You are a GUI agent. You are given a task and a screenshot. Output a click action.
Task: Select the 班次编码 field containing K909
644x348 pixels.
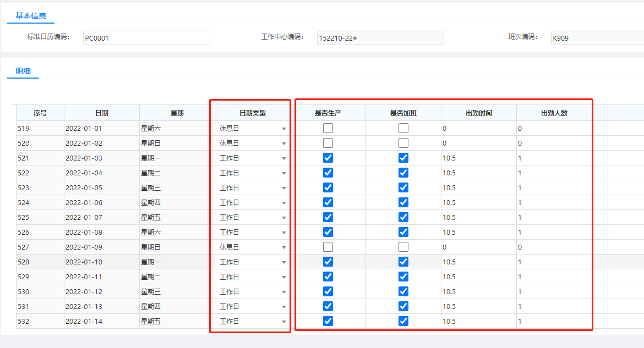click(x=597, y=38)
